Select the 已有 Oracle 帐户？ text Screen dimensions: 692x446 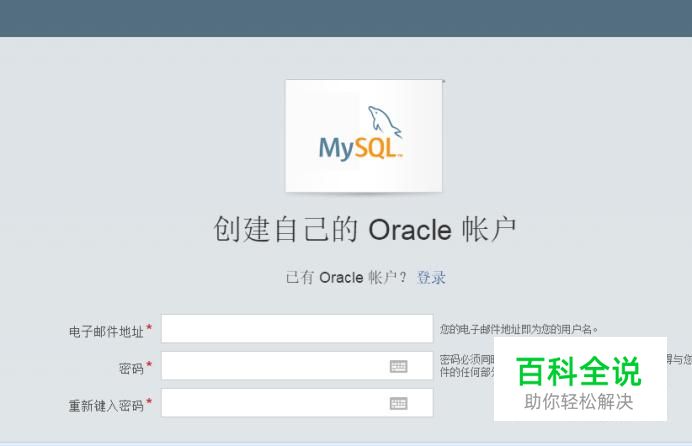tap(346, 278)
